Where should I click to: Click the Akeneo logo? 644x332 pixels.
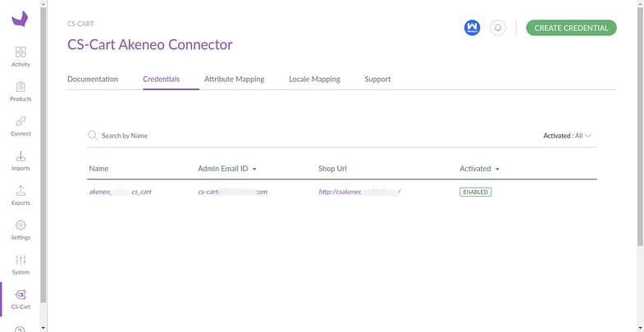20,19
